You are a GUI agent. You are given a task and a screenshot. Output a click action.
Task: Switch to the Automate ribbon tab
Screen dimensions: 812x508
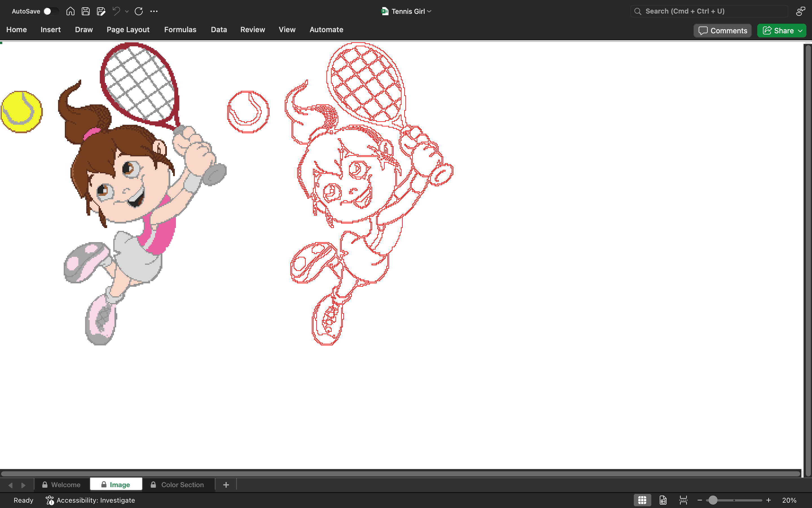tap(326, 30)
